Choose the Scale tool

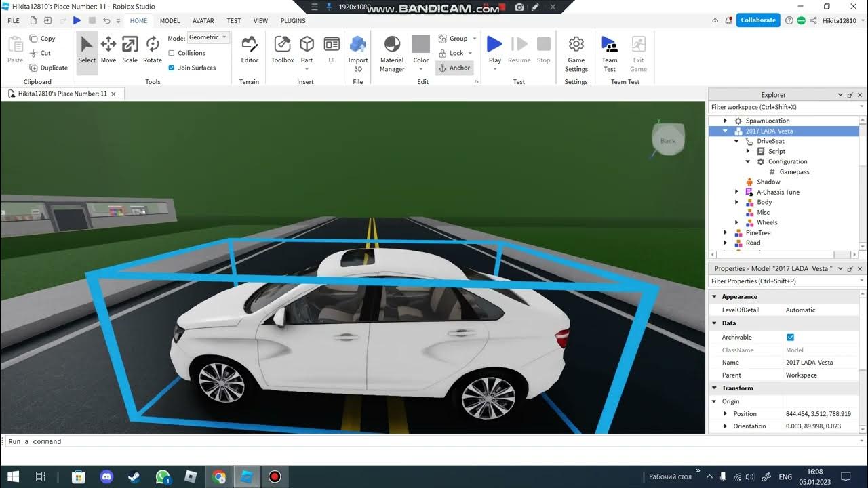click(x=130, y=49)
